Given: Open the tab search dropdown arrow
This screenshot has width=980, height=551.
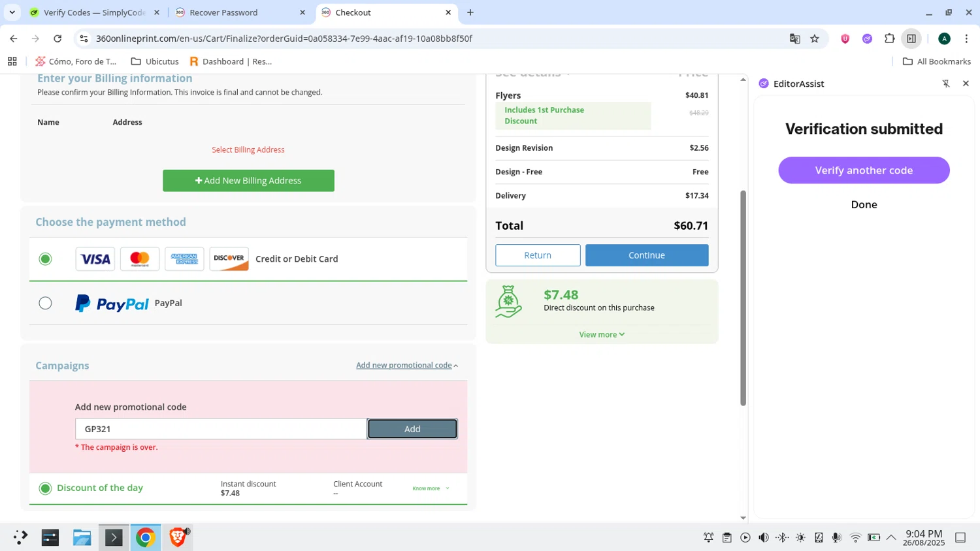Looking at the screenshot, I should (12, 12).
